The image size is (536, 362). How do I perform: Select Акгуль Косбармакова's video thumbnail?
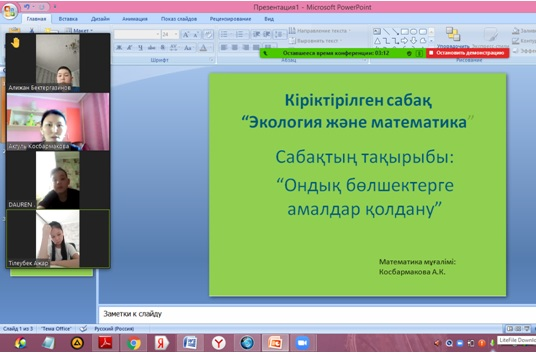pos(58,122)
